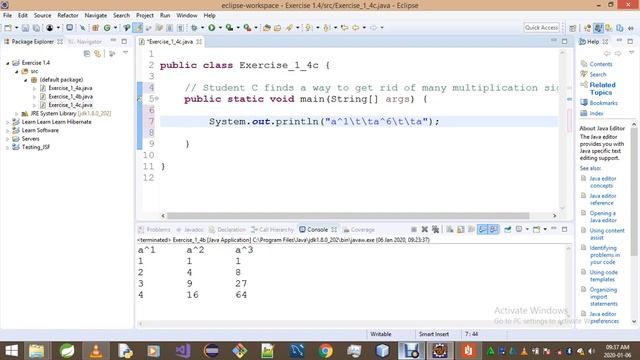Open the Index link in Help

(x=596, y=113)
